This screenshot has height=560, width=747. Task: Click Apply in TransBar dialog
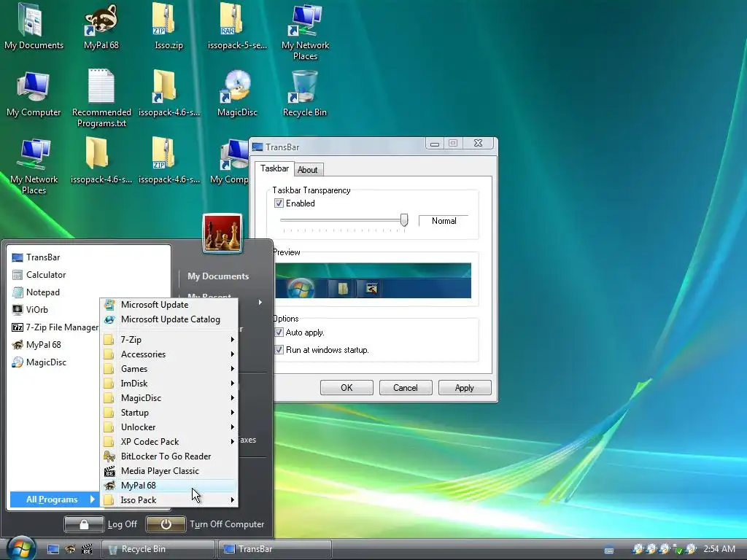click(x=465, y=388)
